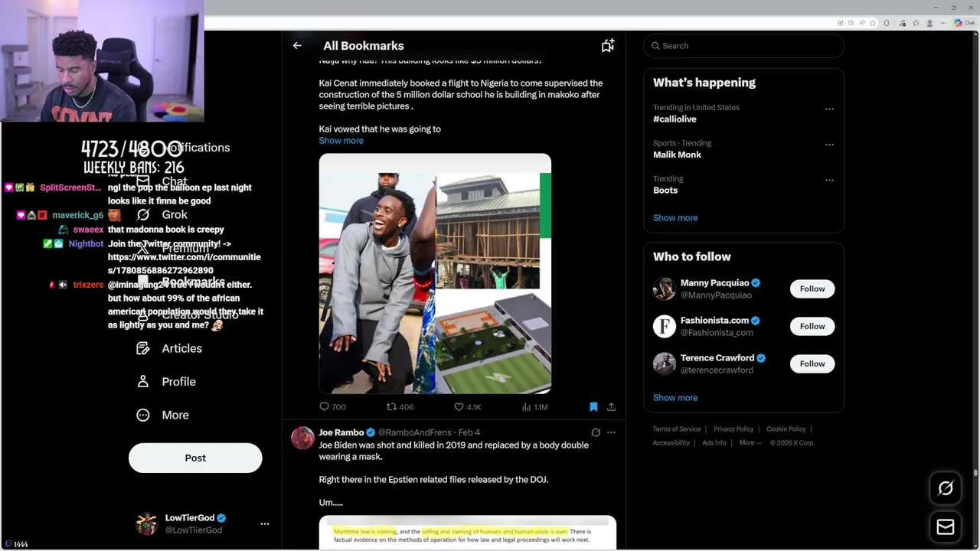Open the Malik Monk trend
Viewport: 980px width, 551px height.
[x=677, y=155]
